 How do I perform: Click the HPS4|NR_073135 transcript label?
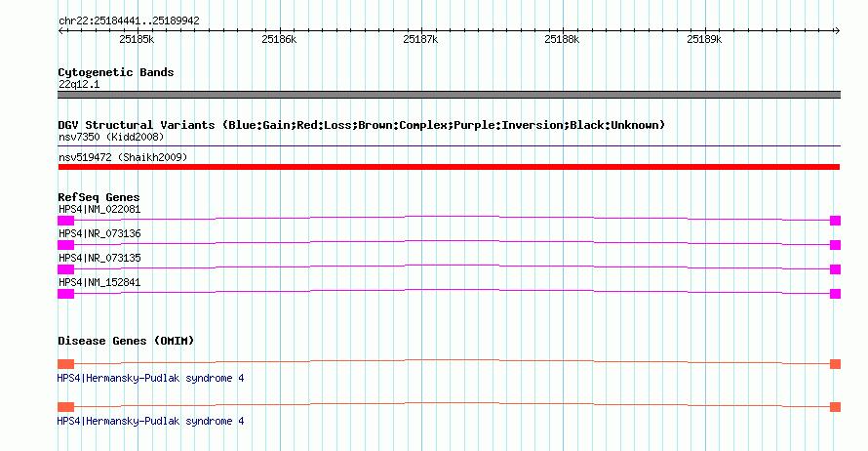click(x=99, y=258)
